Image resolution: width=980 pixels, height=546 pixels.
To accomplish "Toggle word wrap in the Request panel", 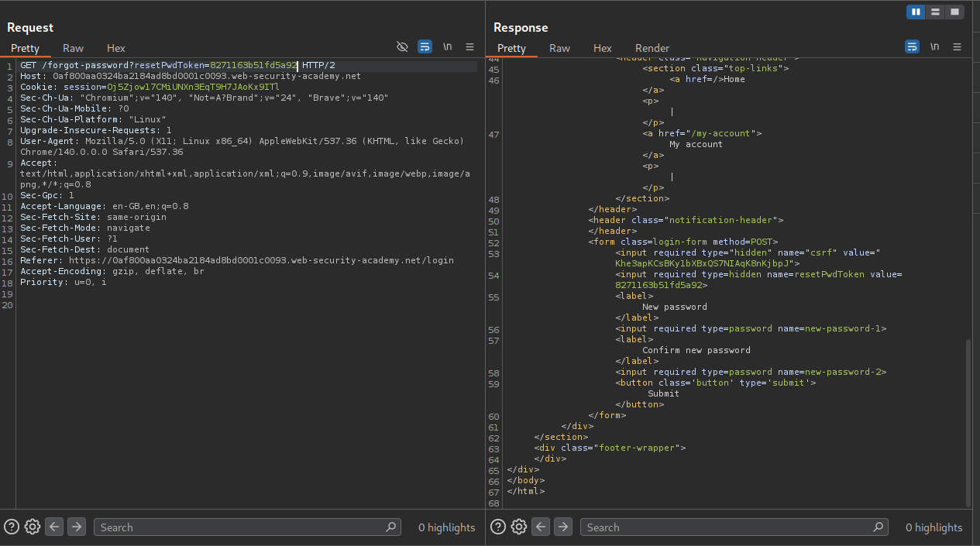I will [x=425, y=47].
